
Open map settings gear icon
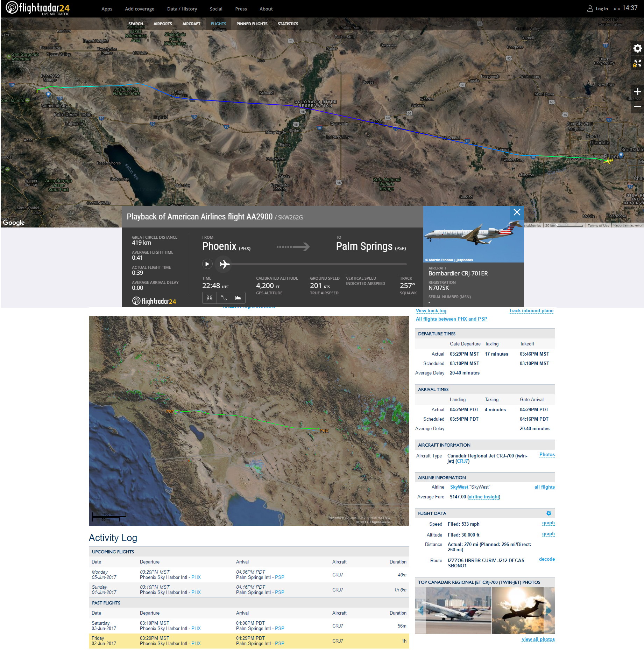coord(637,48)
